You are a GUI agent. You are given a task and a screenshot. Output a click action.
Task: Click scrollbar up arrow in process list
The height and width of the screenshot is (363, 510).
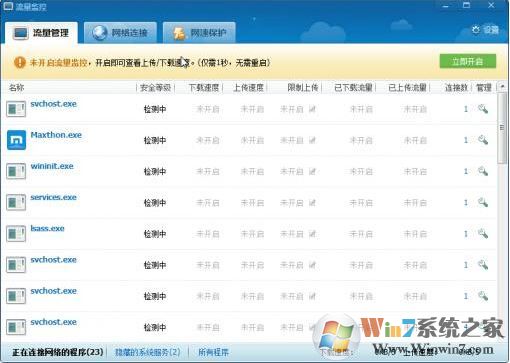click(502, 87)
